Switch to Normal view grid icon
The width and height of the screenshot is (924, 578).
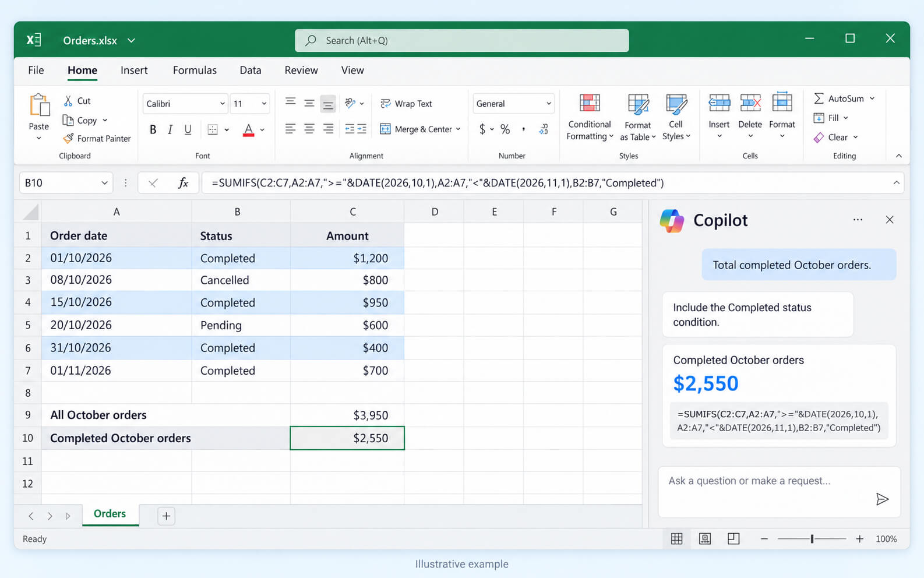coord(676,539)
